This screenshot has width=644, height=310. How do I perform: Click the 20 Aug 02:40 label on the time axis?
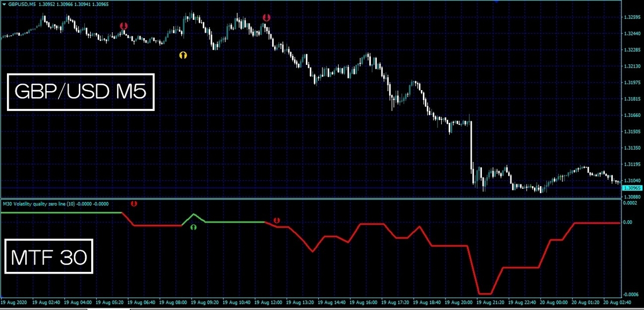point(618,302)
